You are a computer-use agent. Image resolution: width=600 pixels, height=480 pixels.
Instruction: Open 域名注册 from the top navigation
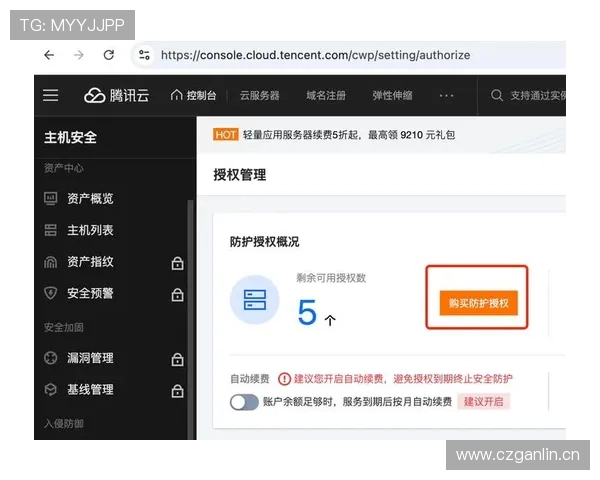pos(326,95)
